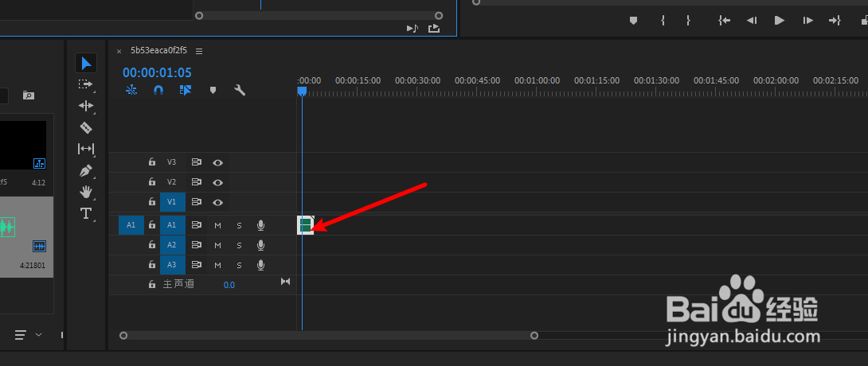This screenshot has width=868, height=366.
Task: Enable voice-over record on A3
Action: [260, 265]
